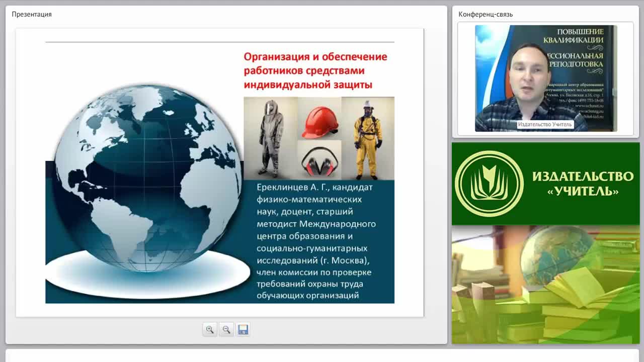Screen dimensions: 644x362
Task: Click the save presentation floppy disk icon
Action: tap(243, 329)
